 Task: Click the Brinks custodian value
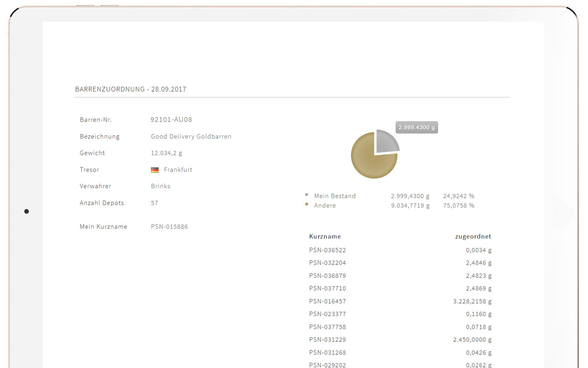tap(161, 186)
